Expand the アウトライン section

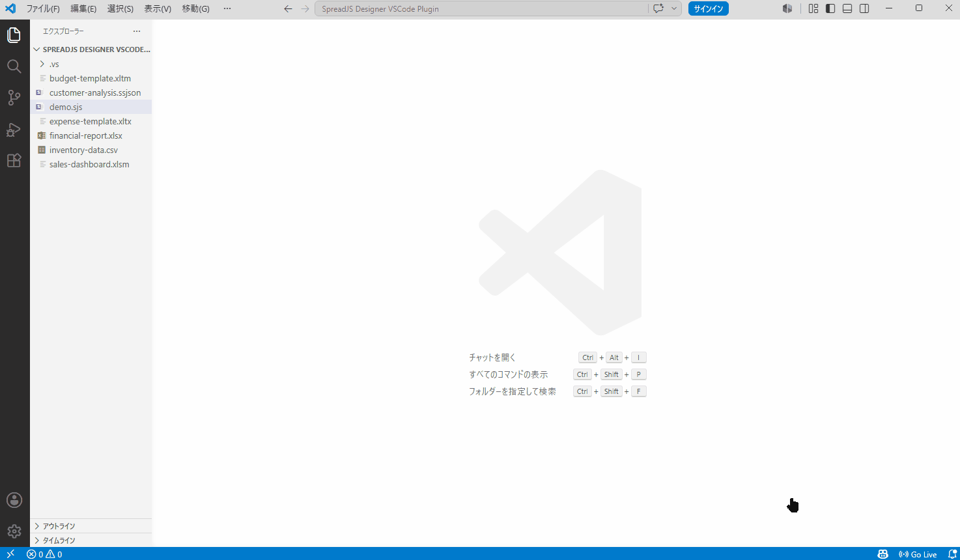pyautogui.click(x=91, y=526)
